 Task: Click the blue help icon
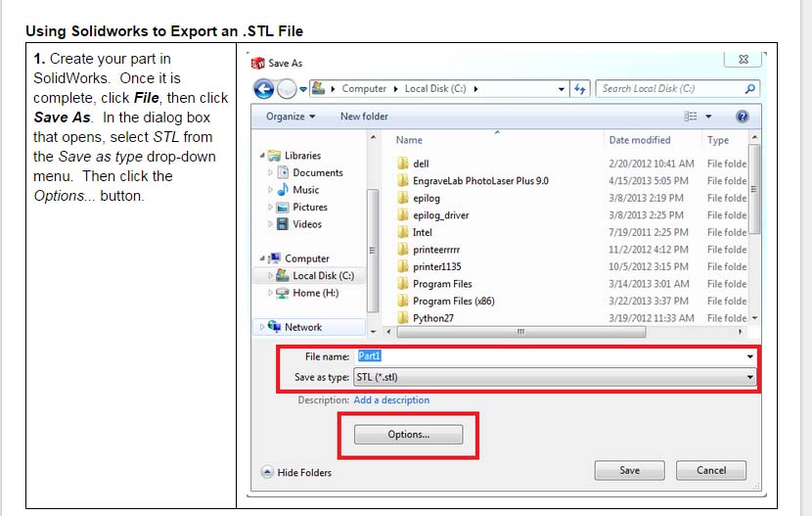coord(743,117)
